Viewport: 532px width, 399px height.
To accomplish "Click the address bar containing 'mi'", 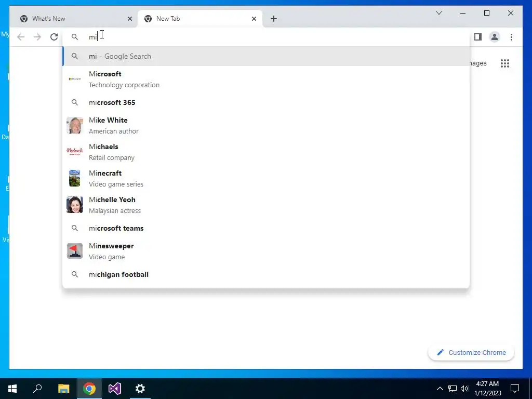I will point(266,37).
